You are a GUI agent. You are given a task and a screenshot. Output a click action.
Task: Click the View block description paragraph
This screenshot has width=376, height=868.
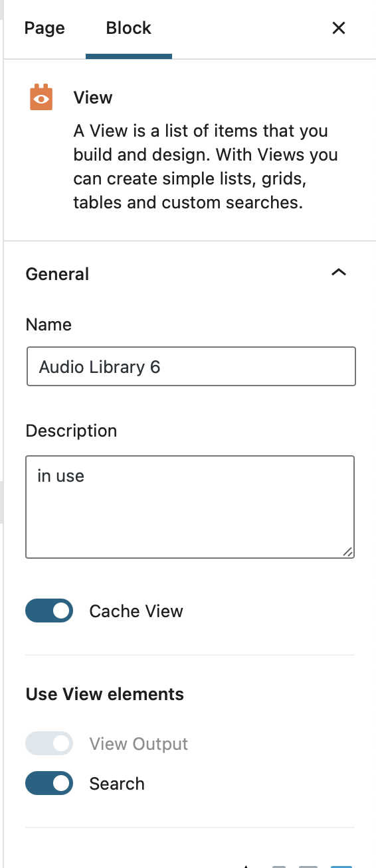[206, 167]
